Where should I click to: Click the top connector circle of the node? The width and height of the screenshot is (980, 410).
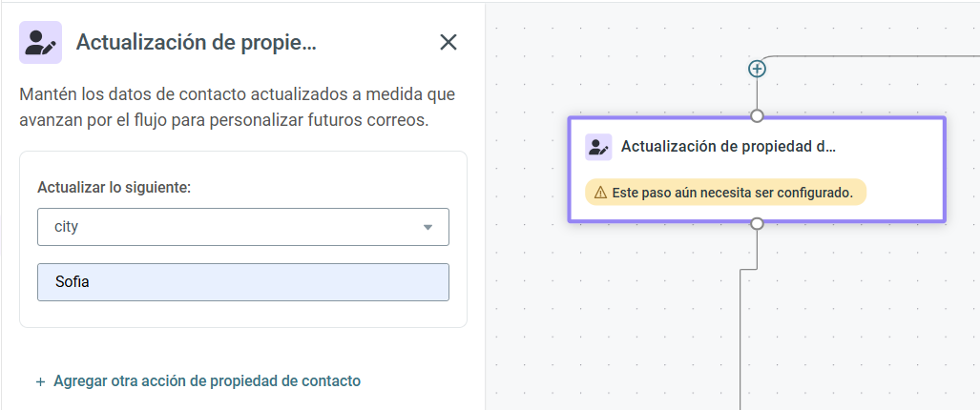pyautogui.click(x=757, y=116)
